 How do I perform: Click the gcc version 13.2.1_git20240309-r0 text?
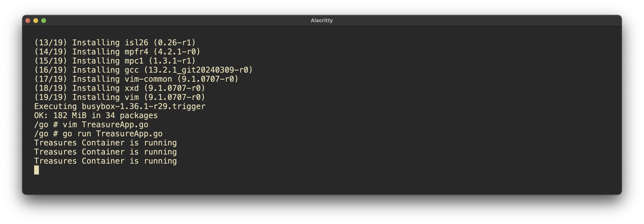click(198, 70)
